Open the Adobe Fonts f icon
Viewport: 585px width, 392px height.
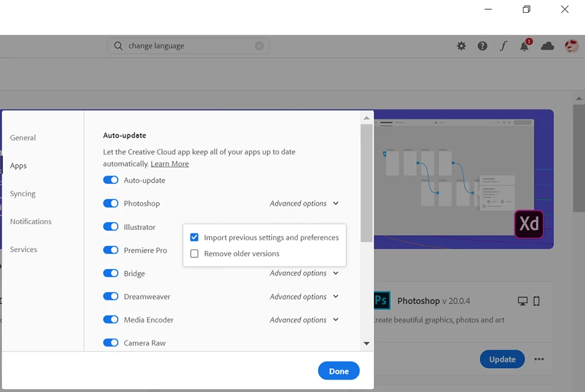(503, 46)
